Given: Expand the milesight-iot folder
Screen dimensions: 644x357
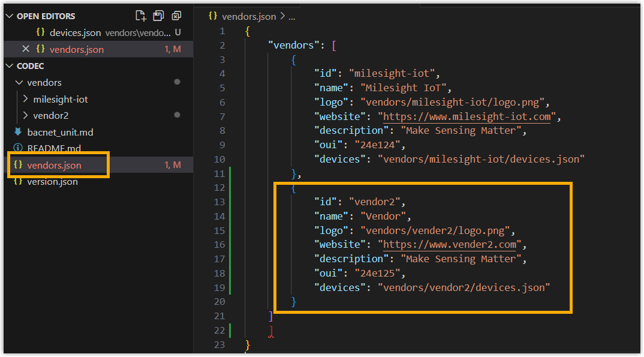Looking at the screenshot, I should 25,99.
